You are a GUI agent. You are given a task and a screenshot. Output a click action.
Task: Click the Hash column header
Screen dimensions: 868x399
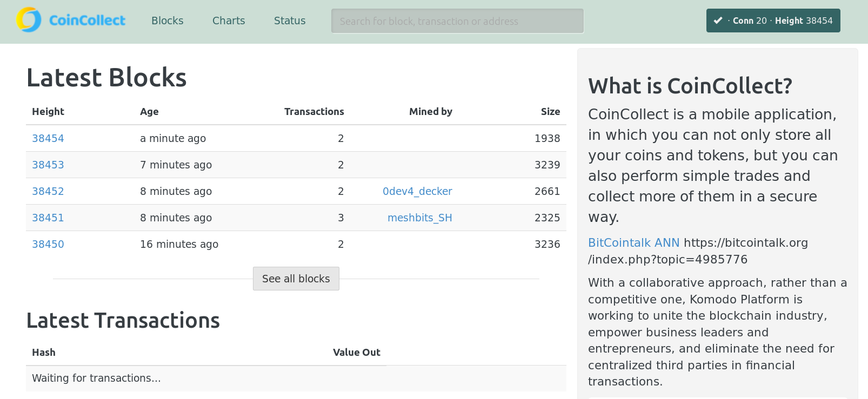(x=44, y=353)
